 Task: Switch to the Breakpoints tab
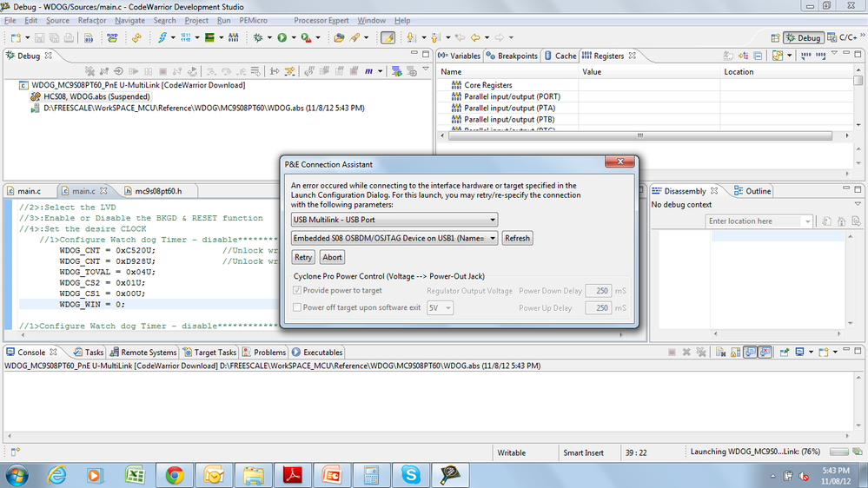512,56
